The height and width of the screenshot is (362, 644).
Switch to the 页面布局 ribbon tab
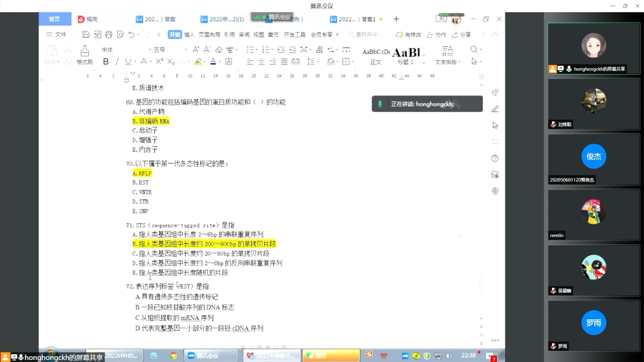(x=209, y=35)
